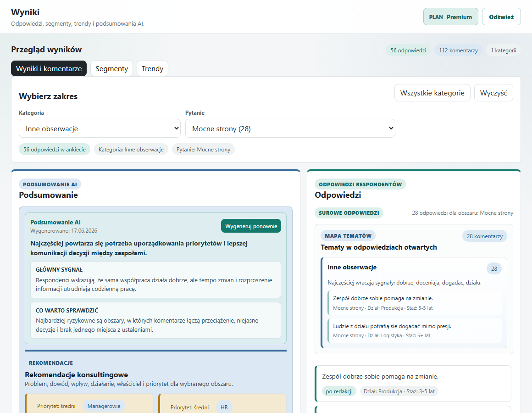Click Wygeneruj ponownie button

pos(251,226)
